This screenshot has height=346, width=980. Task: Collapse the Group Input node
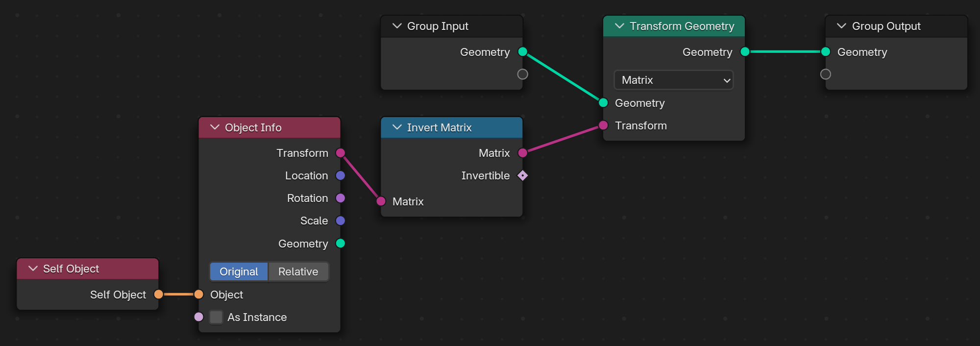(397, 26)
